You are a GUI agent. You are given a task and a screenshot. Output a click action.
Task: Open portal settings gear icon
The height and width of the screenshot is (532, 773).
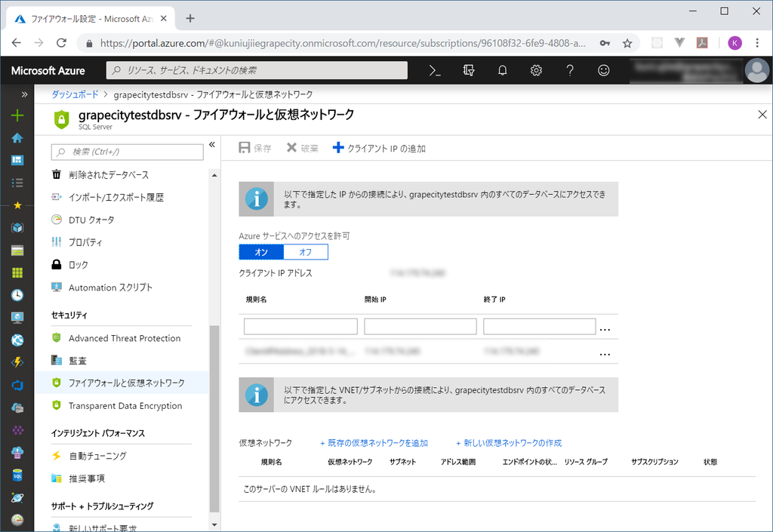click(x=536, y=70)
